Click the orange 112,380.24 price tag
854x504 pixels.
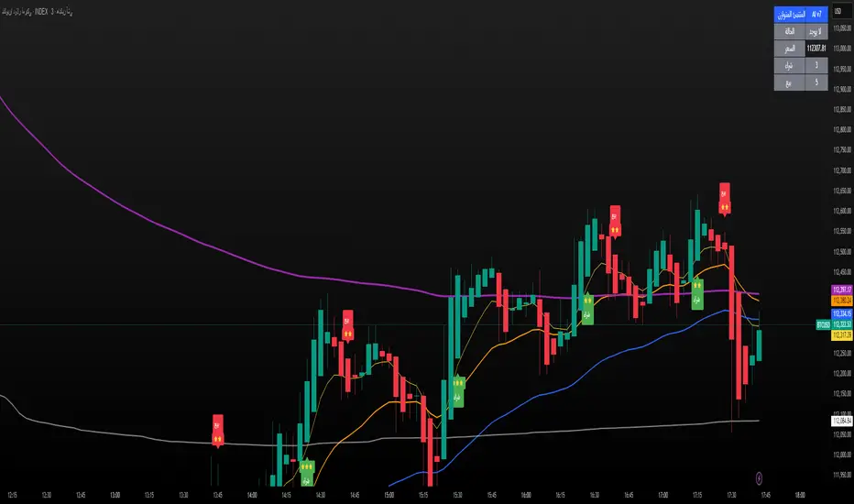click(842, 301)
